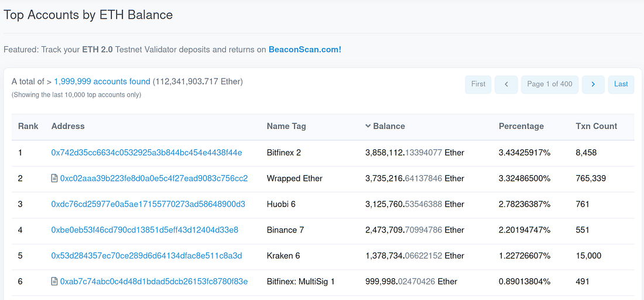Select the Binance 7 name tag
The image size is (644, 300).
click(x=286, y=230)
